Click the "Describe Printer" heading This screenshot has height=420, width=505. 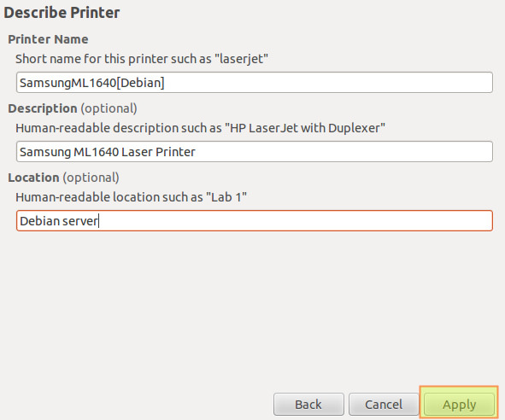[x=62, y=13]
